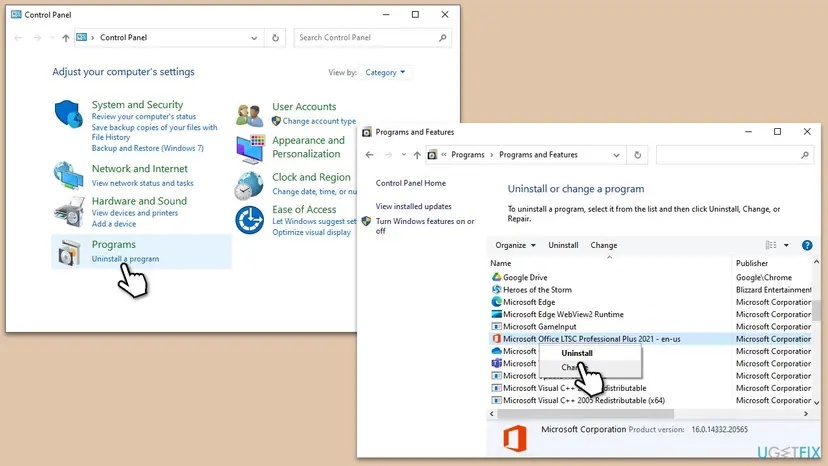Click Change in the toolbar
Image resolution: width=828 pixels, height=466 pixels.
(604, 245)
